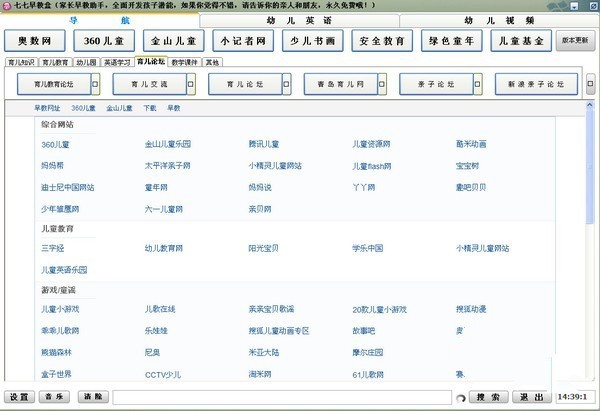
Task: Click the 奥数网 button
Action: pos(35,41)
